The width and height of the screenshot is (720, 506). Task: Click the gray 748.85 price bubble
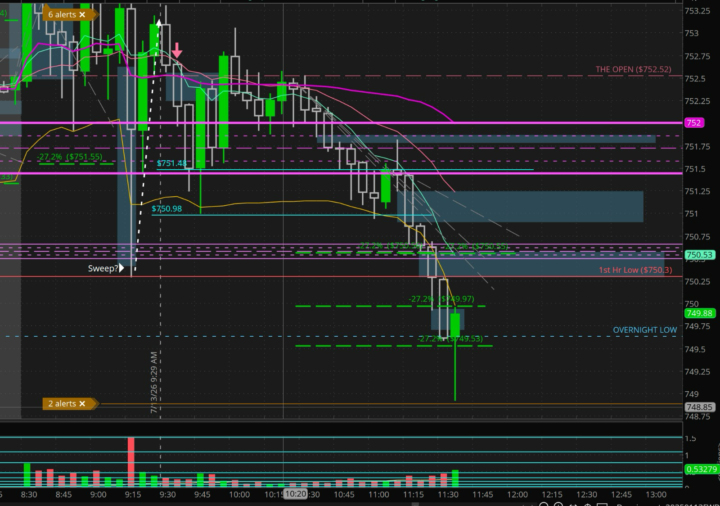click(699, 407)
